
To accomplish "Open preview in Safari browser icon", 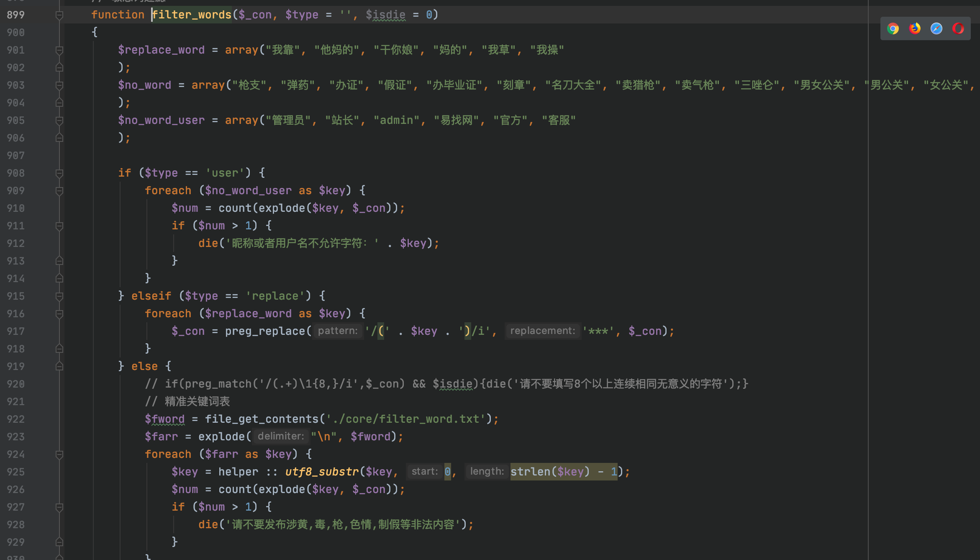I will tap(936, 28).
